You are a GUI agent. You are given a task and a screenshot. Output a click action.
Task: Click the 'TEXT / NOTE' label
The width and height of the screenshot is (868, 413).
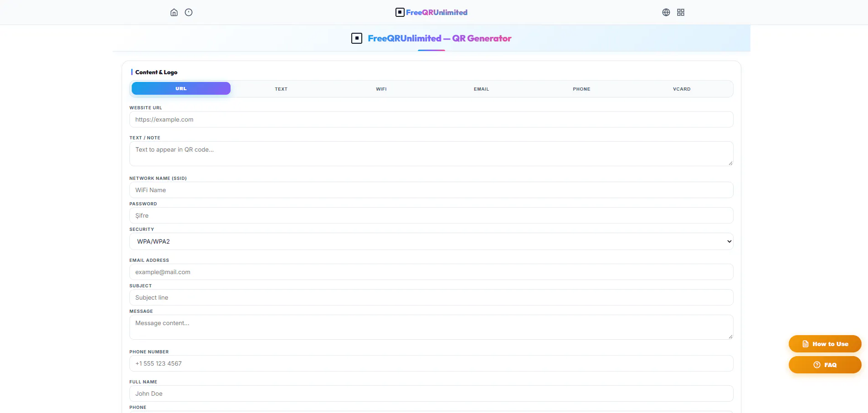coord(145,138)
